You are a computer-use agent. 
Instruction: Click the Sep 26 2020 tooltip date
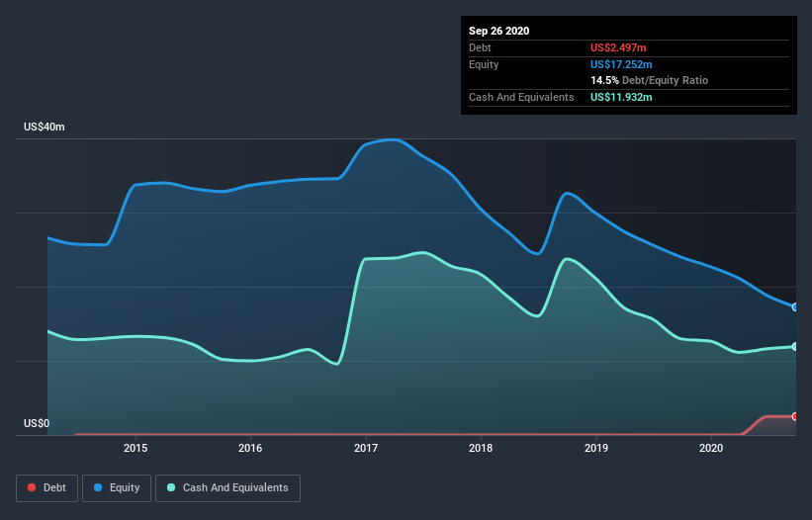pyautogui.click(x=499, y=31)
